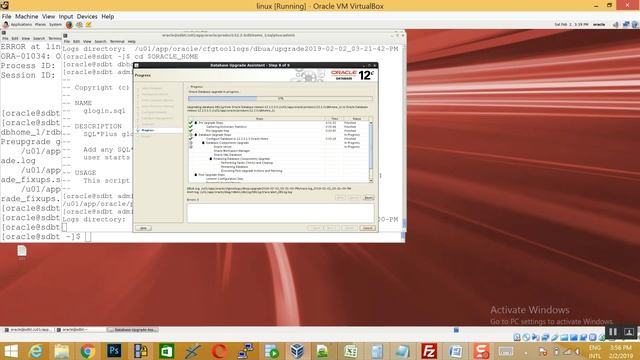
Task: Collapse the Post Upgrade Steps node
Action: pos(196,175)
